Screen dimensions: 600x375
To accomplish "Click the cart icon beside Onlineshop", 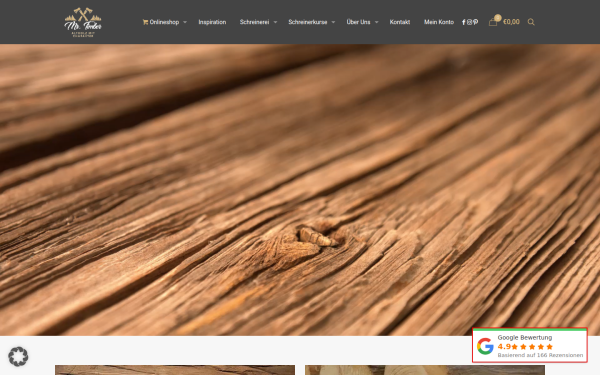I will coord(145,22).
